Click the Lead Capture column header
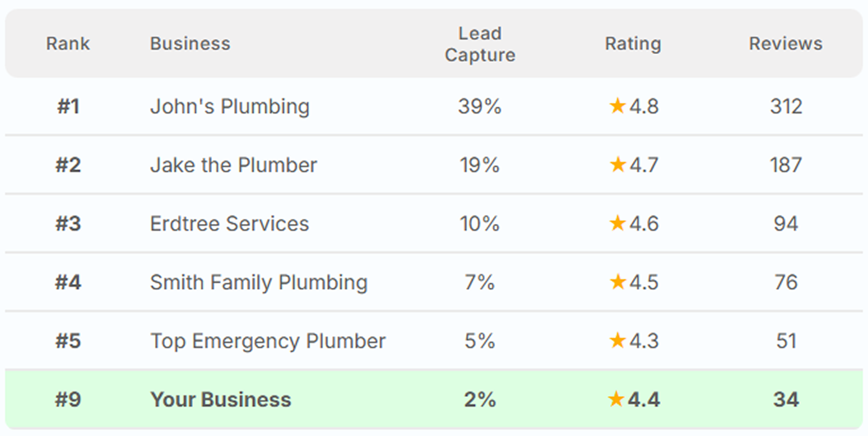The width and height of the screenshot is (868, 436). click(480, 44)
